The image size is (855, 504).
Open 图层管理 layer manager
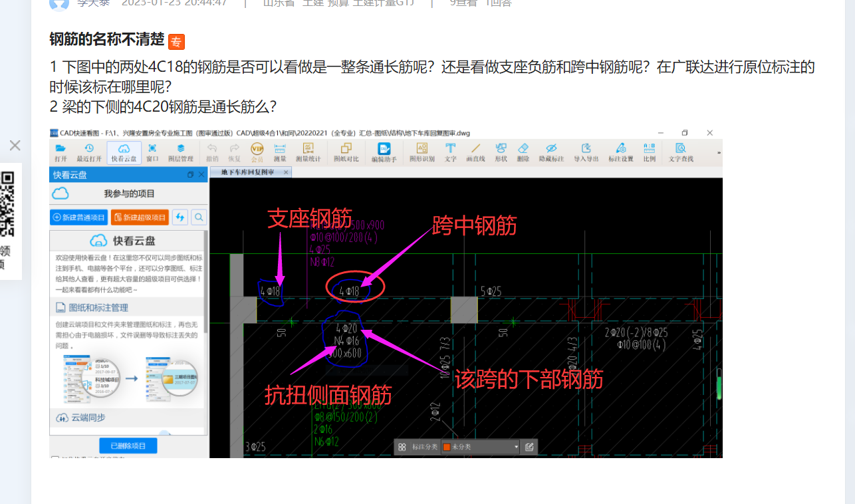(x=180, y=152)
